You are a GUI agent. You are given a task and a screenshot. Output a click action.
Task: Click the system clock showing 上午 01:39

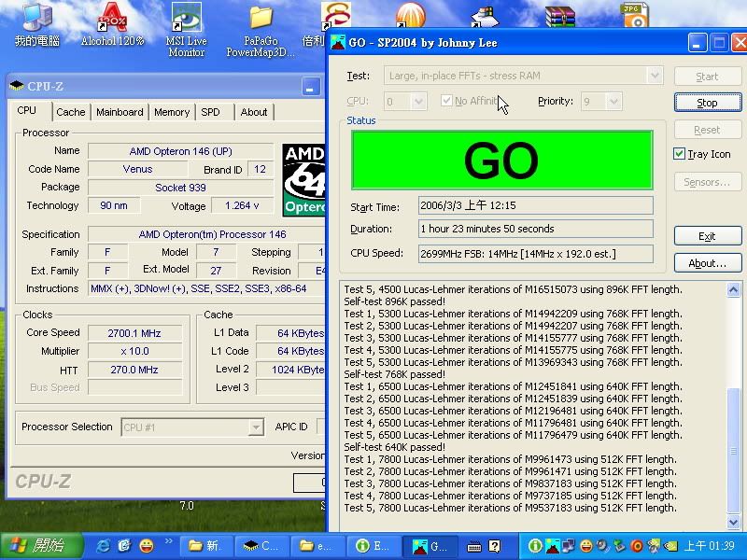710,546
